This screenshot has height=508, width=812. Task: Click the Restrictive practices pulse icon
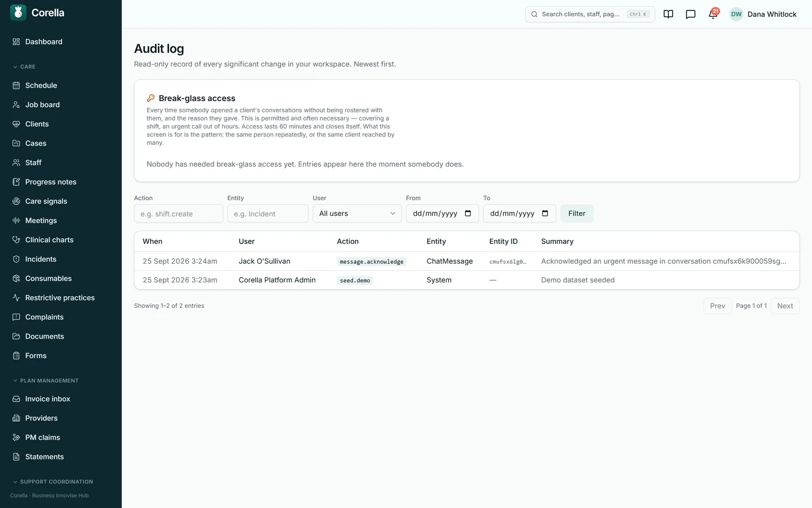point(16,298)
